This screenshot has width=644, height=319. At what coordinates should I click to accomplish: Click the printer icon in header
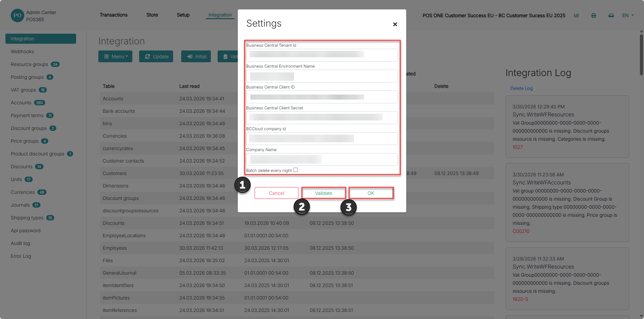point(593,15)
